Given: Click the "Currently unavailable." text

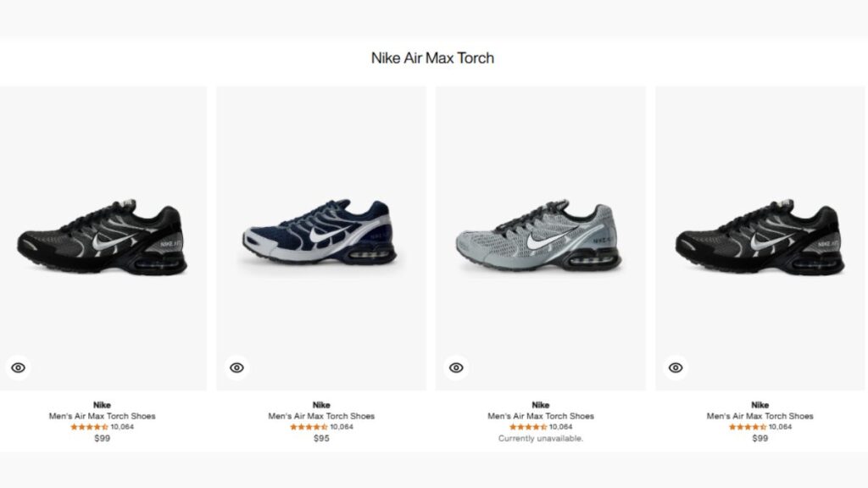Looking at the screenshot, I should 541,439.
